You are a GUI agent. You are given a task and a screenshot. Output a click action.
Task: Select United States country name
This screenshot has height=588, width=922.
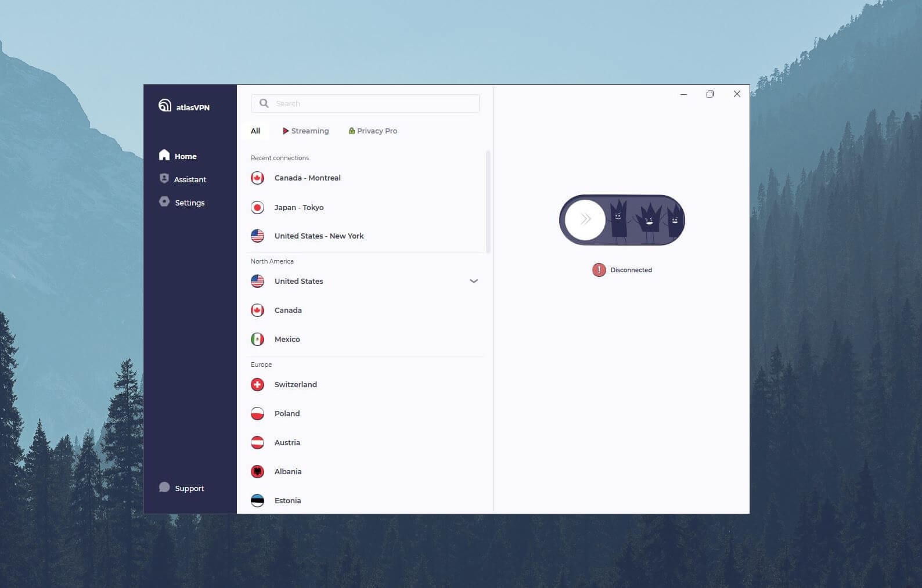[298, 281]
